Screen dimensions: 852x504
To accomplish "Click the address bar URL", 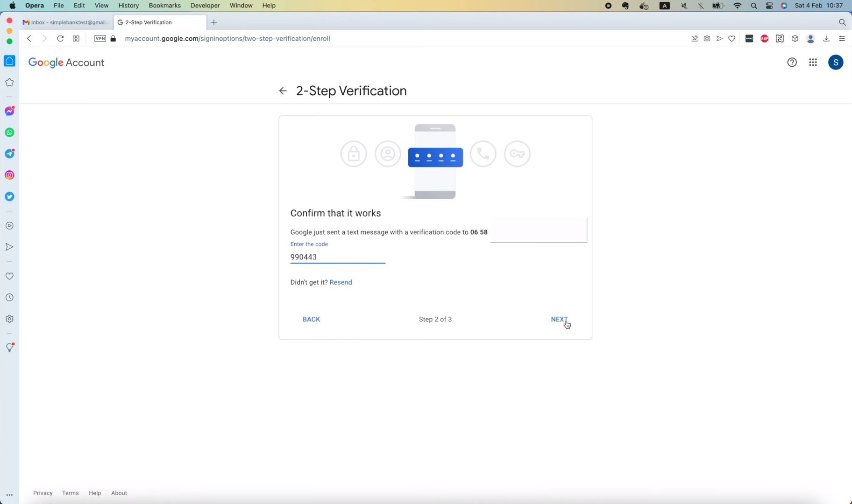I will [x=227, y=39].
